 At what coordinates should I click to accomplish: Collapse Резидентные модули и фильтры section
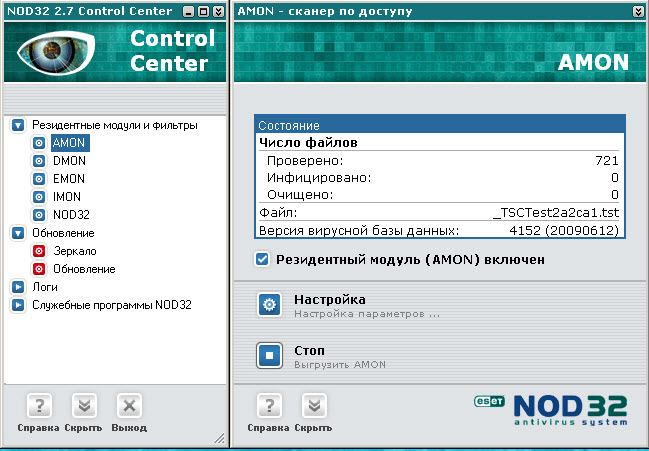point(18,125)
